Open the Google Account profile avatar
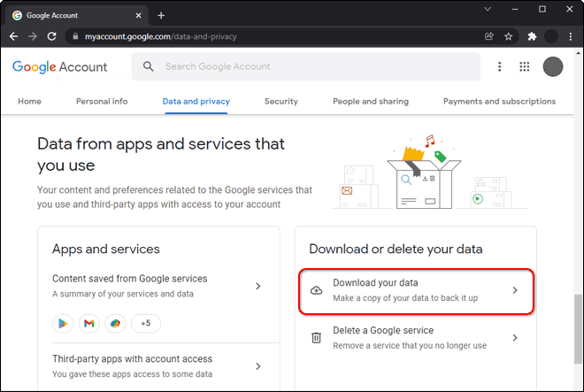Image resolution: width=584 pixels, height=392 pixels. (x=553, y=66)
